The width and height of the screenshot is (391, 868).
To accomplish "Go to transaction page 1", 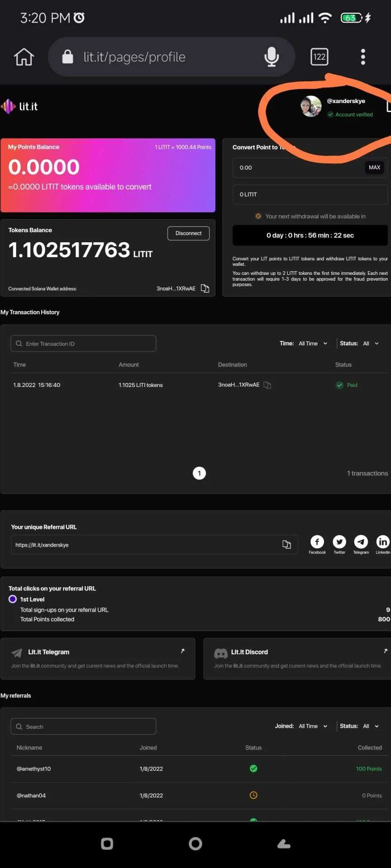I will (x=199, y=473).
